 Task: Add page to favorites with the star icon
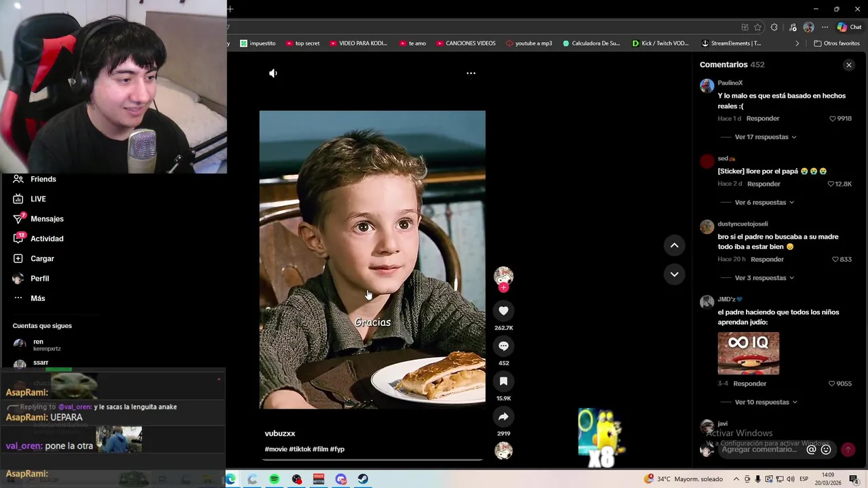coord(757,27)
